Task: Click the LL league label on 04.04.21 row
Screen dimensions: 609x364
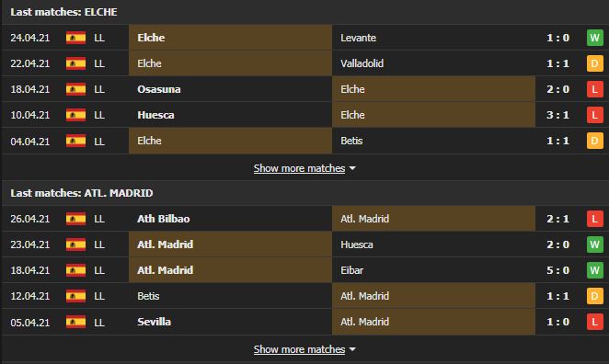Action: coord(99,141)
